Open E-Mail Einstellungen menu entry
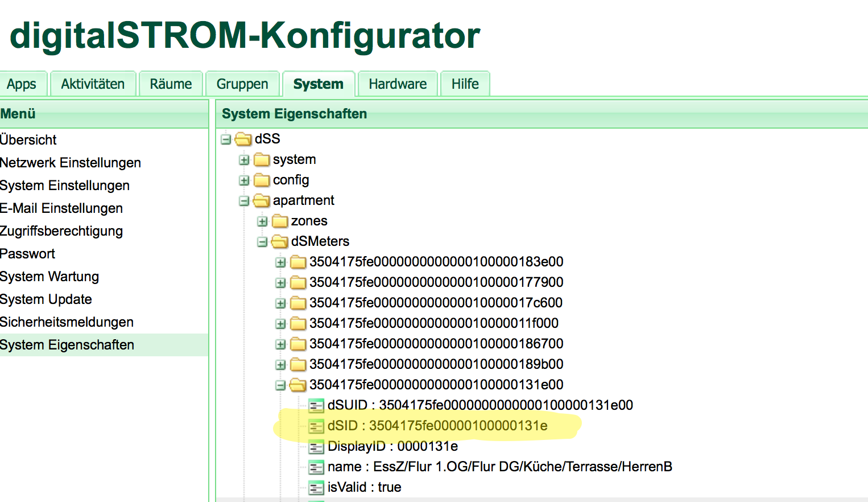 104,208
